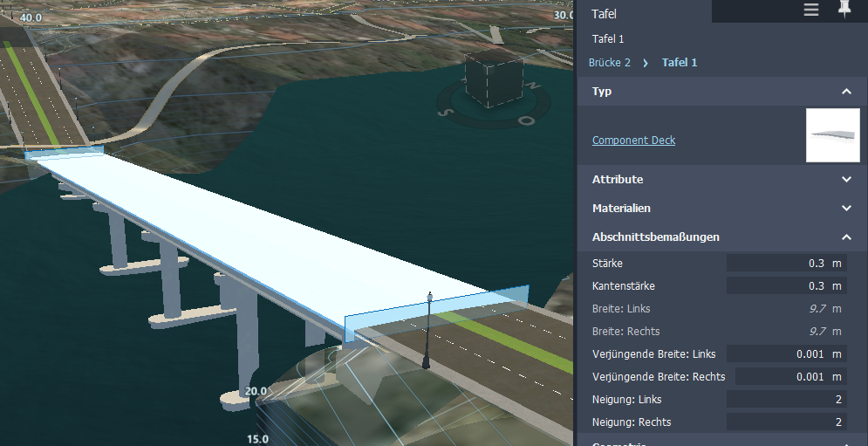This screenshot has height=446, width=868.
Task: Click compass letter N on view ring
Action: (x=534, y=86)
